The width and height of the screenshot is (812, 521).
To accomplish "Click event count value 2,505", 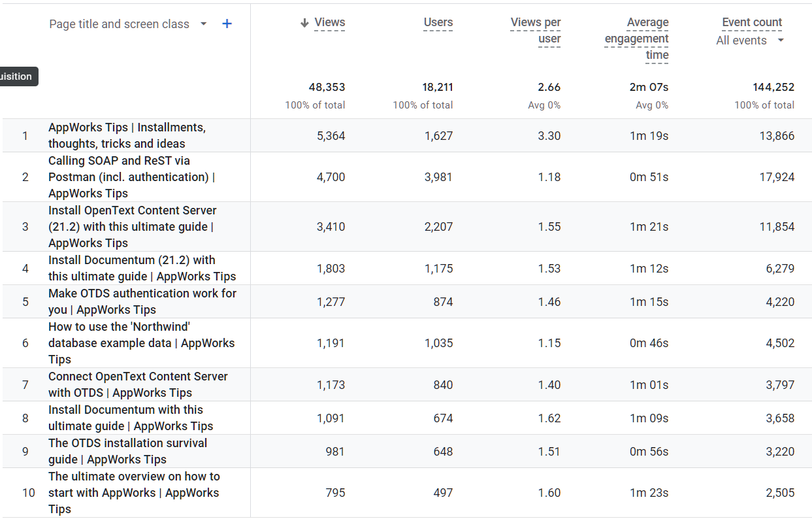I will [781, 493].
